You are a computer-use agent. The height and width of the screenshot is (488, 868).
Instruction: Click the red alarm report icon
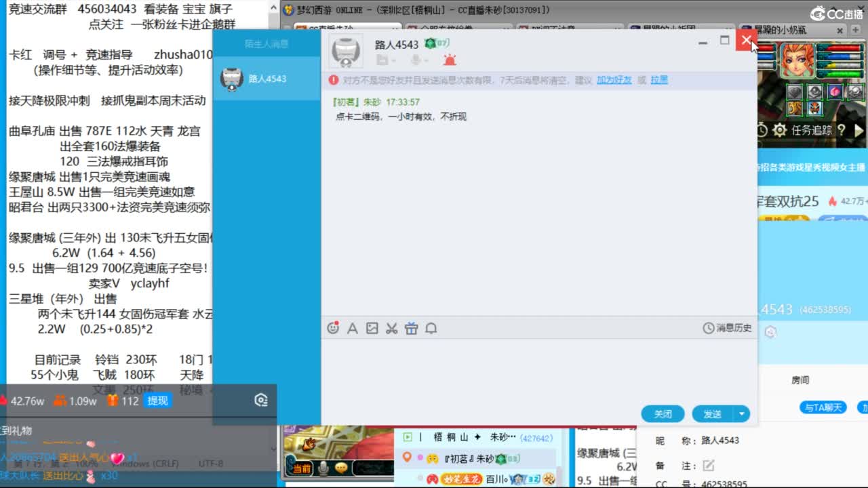coord(450,60)
